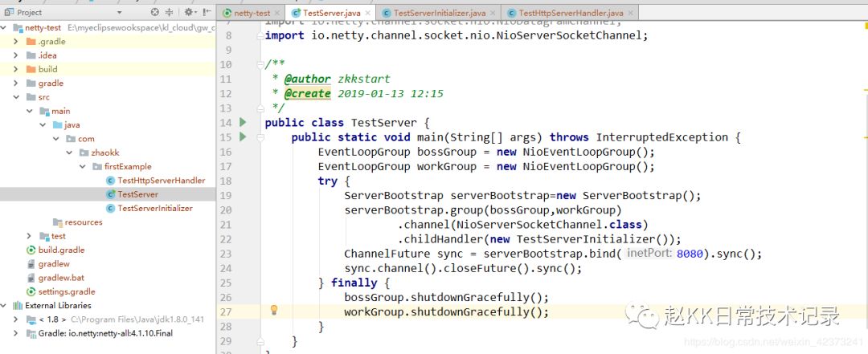The image size is (868, 354).
Task: Expand the .gradle folder
Action: 15,42
